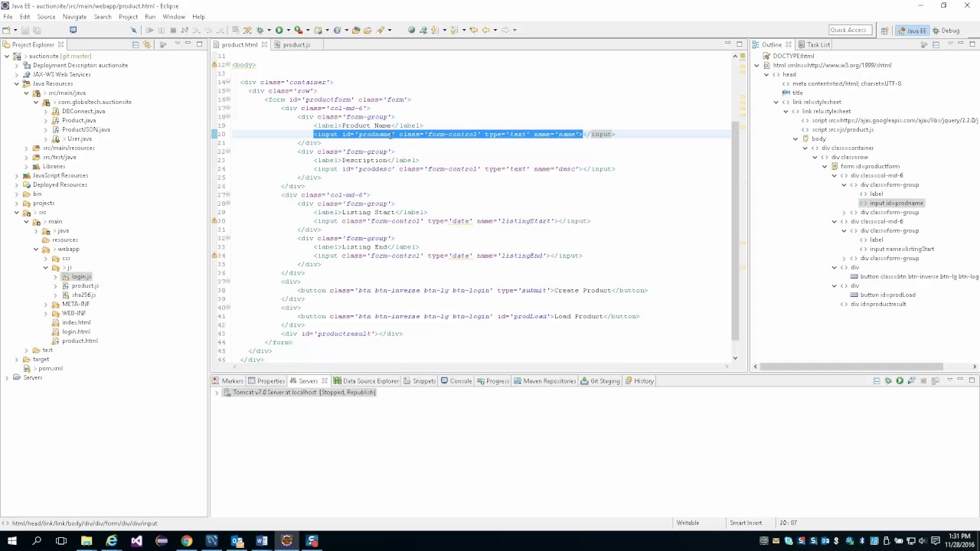The width and height of the screenshot is (980, 551).
Task: Click the Debug bug toolbar icon
Action: [260, 30]
